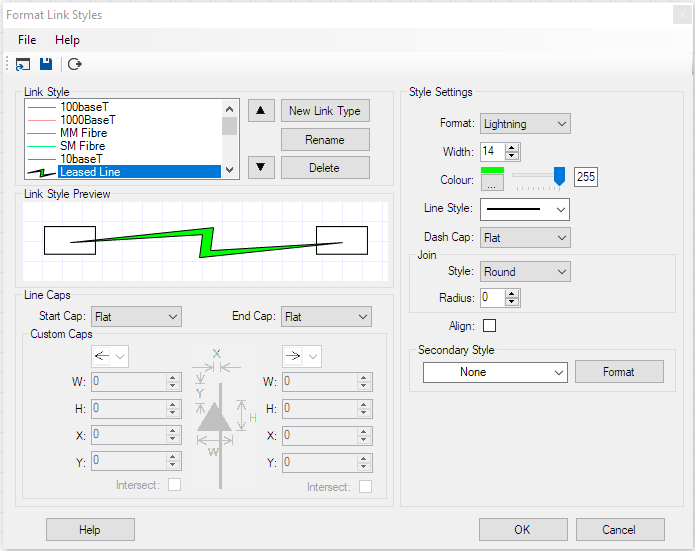This screenshot has height=551, width=695.
Task: Toggle the right Intersect checkbox
Action: pyautogui.click(x=365, y=486)
